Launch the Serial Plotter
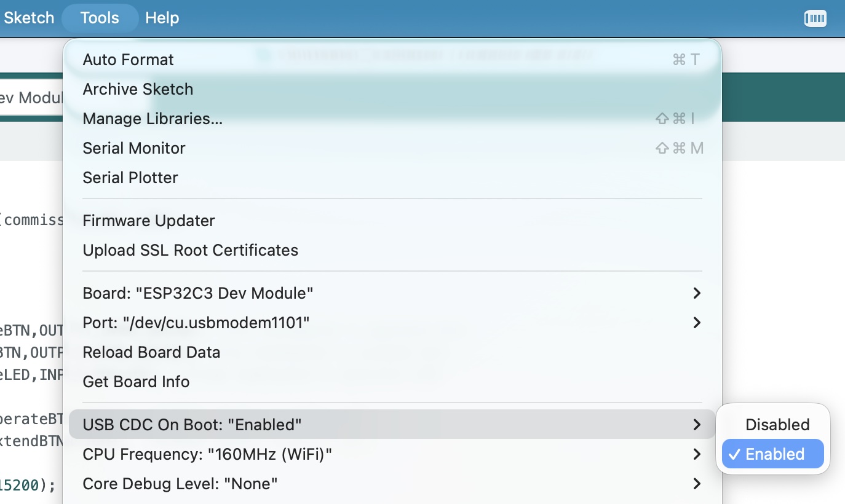The height and width of the screenshot is (504, 845). pos(130,178)
